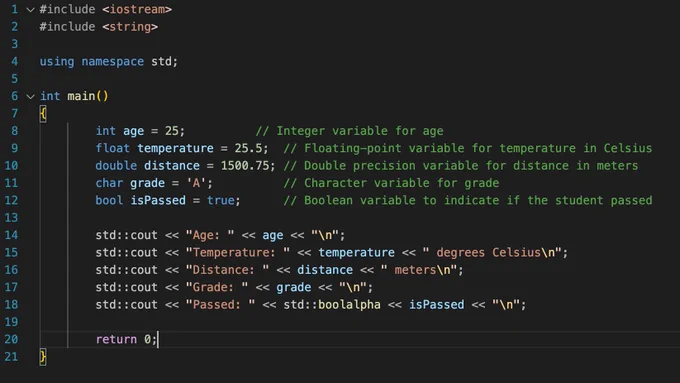The width and height of the screenshot is (680, 383).
Task: Click the 'true' literal on line 12
Action: pyautogui.click(x=221, y=200)
